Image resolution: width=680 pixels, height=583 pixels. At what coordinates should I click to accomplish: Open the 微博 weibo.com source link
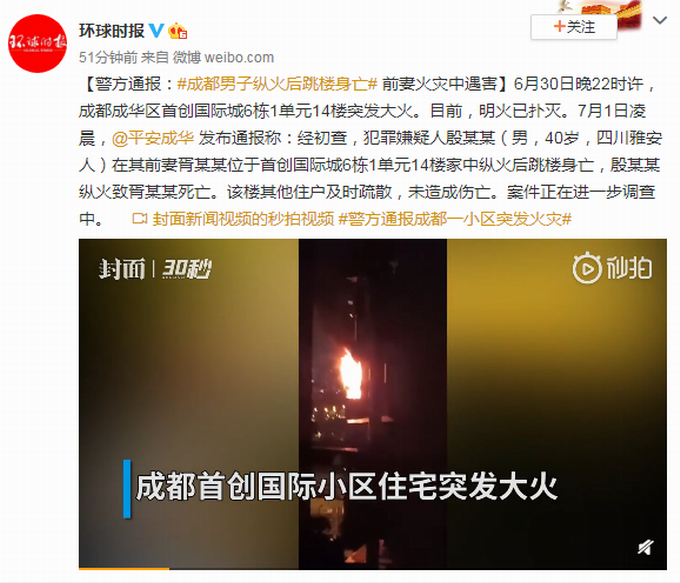(223, 57)
